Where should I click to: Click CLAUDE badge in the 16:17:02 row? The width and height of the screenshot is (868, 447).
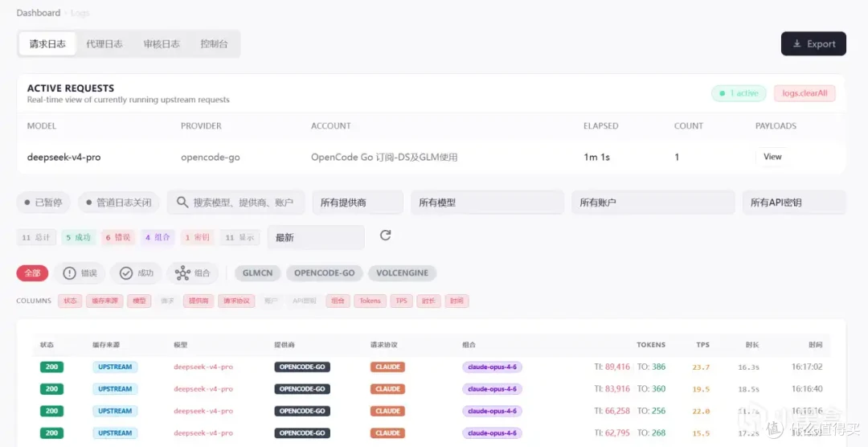pyautogui.click(x=387, y=367)
